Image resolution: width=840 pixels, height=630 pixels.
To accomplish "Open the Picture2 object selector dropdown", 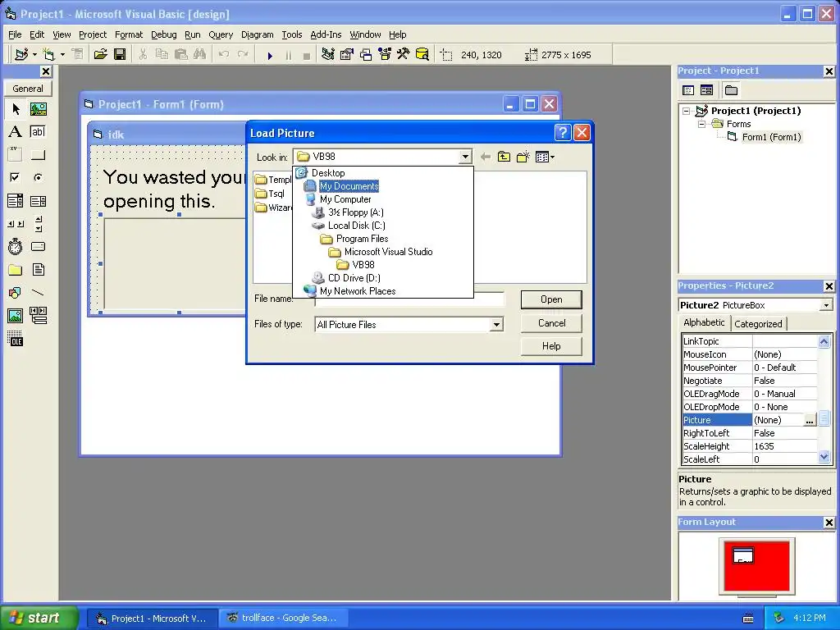I will pos(827,305).
